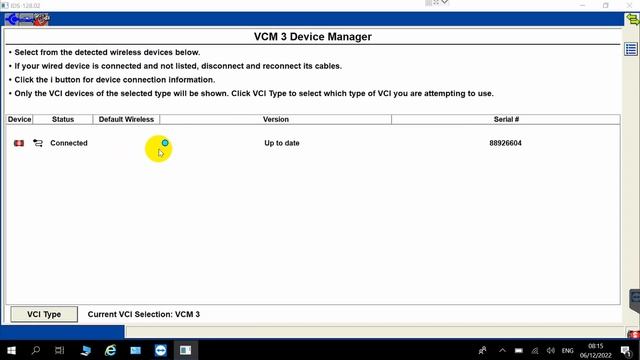Select the Default Wireless radio for device 88926604
640x360 pixels.
click(x=165, y=142)
